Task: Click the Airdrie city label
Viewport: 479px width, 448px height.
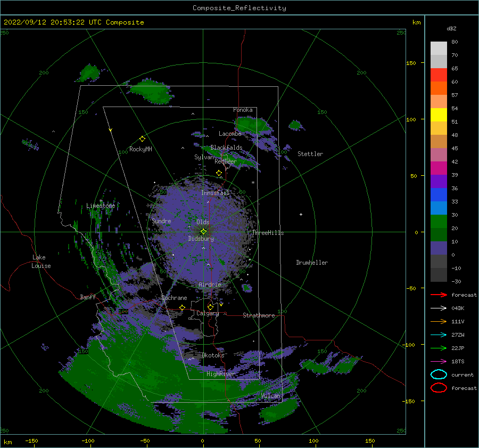Action: point(210,284)
